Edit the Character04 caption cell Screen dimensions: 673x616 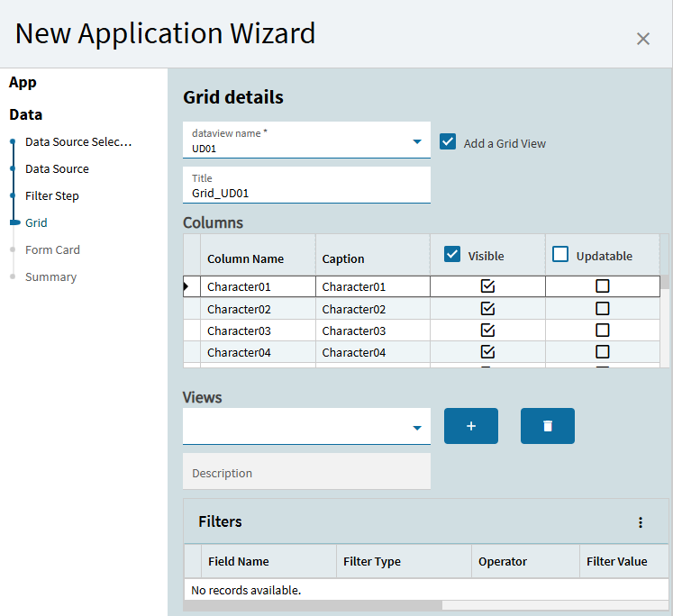(373, 352)
